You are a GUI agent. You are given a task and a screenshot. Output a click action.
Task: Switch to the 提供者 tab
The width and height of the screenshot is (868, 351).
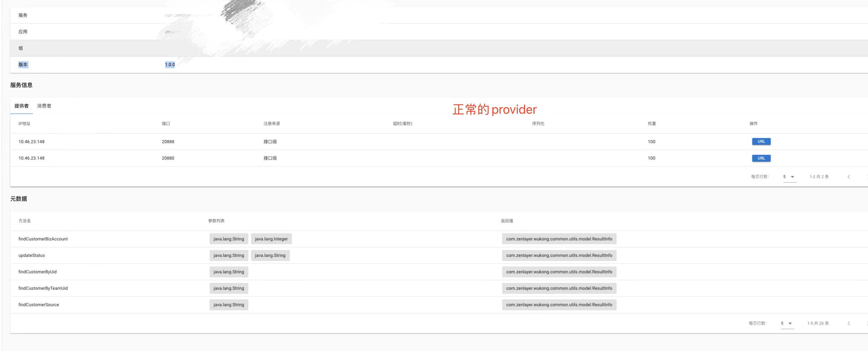click(x=22, y=106)
